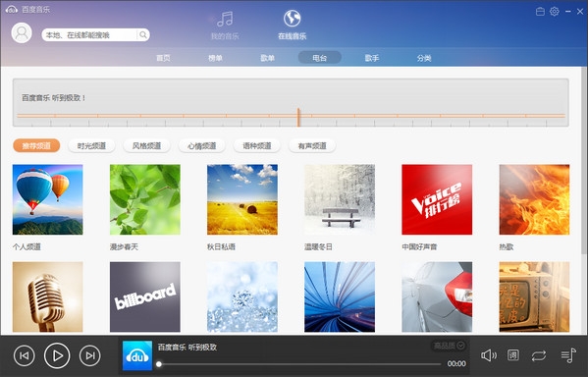
Task: Mute the volume speaker icon
Action: 489,355
